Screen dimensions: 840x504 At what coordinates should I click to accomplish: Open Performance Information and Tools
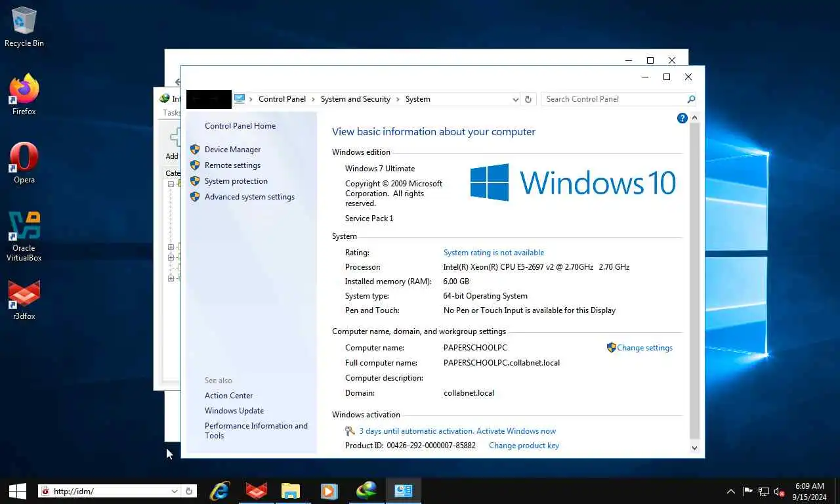(256, 430)
